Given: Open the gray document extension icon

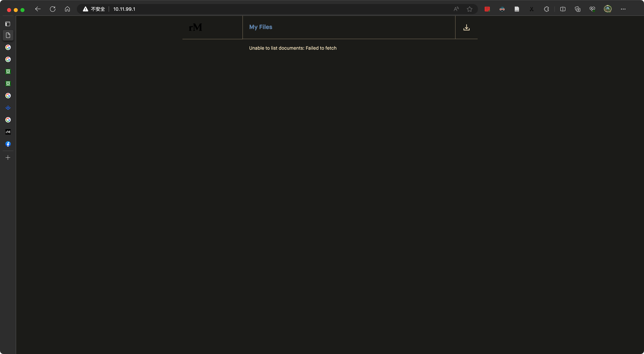Looking at the screenshot, I should (517, 9).
